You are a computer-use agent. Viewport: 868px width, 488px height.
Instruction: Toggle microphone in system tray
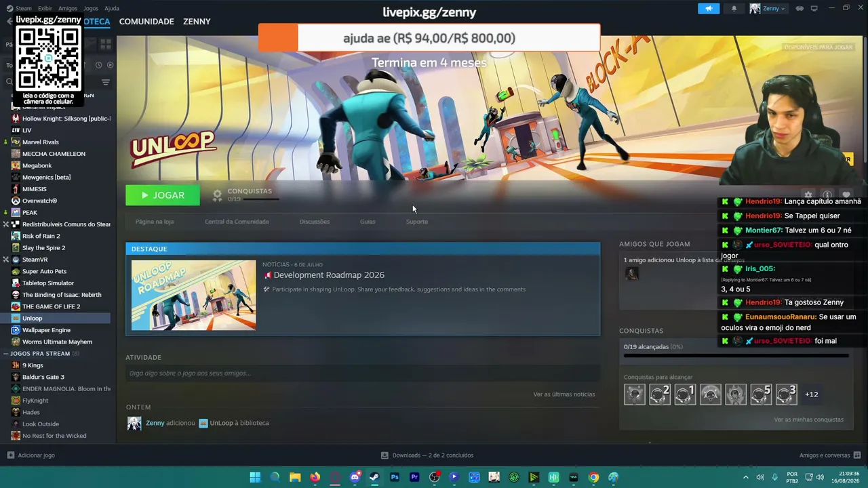(774, 477)
